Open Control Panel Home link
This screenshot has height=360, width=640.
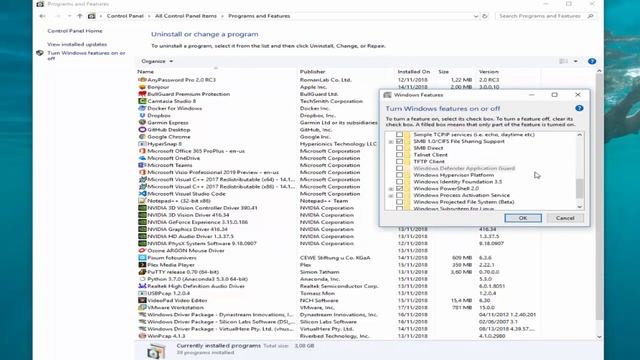[75, 31]
